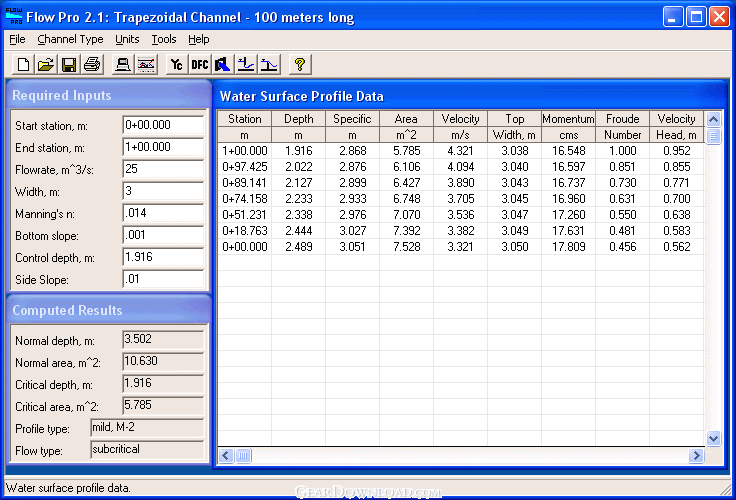Click the graph plot icon in toolbar
This screenshot has height=500, width=736.
click(146, 65)
